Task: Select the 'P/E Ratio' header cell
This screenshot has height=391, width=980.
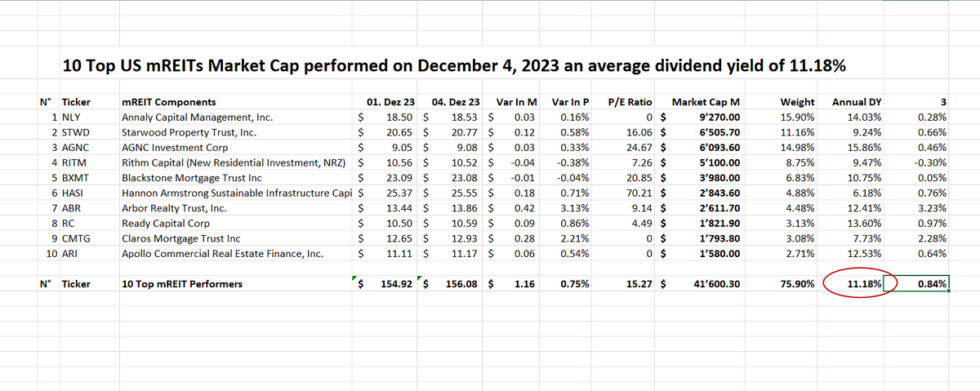Action: point(630,102)
